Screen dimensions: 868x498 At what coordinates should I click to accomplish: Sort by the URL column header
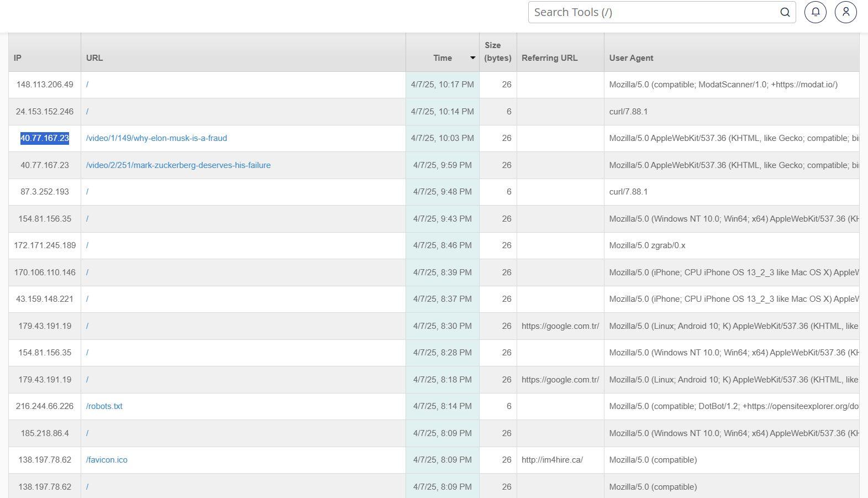[x=94, y=58]
